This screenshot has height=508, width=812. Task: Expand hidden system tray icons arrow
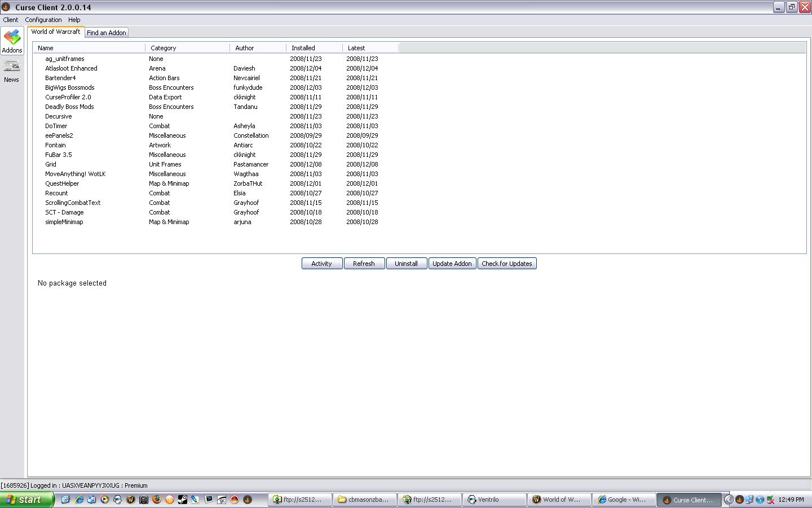pos(729,500)
